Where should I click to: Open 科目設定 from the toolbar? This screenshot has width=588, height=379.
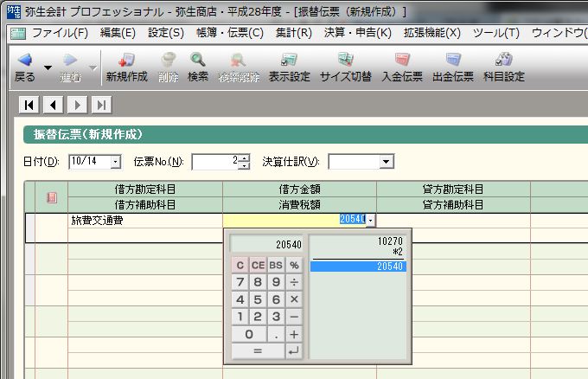tap(503, 67)
